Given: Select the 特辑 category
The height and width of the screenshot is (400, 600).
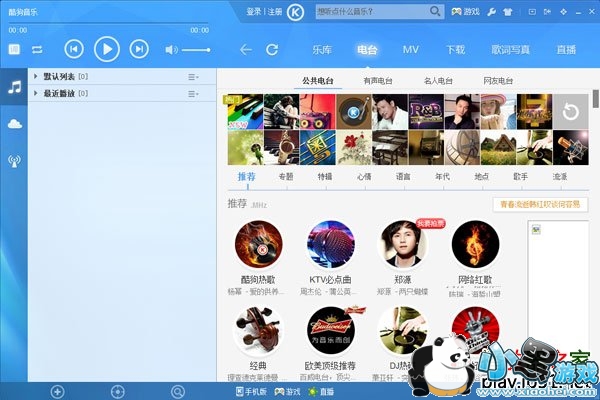Looking at the screenshot, I should [325, 176].
